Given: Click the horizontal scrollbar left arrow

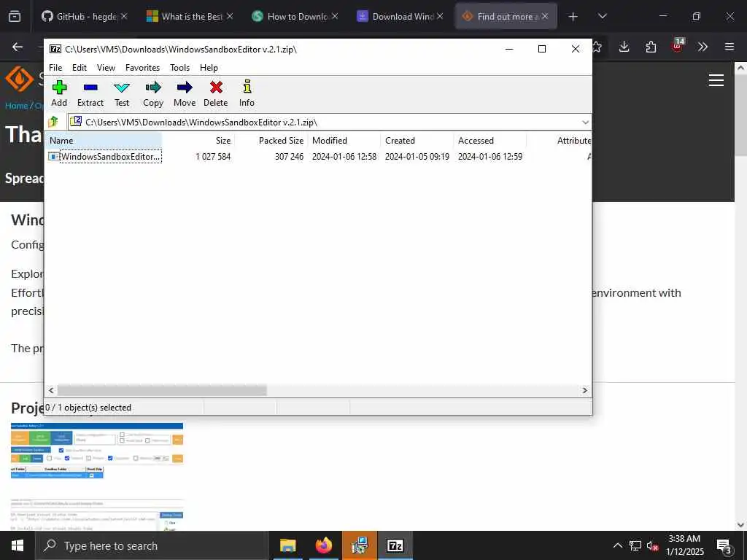Looking at the screenshot, I should (52, 391).
